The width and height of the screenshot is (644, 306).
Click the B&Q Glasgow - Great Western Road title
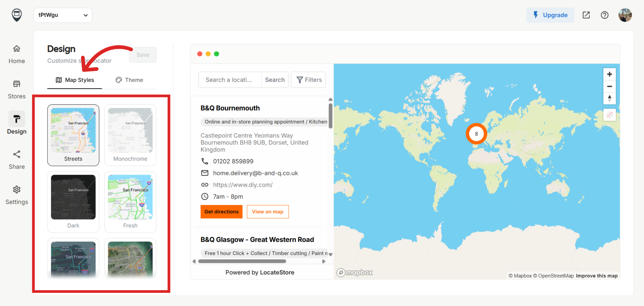(257, 239)
